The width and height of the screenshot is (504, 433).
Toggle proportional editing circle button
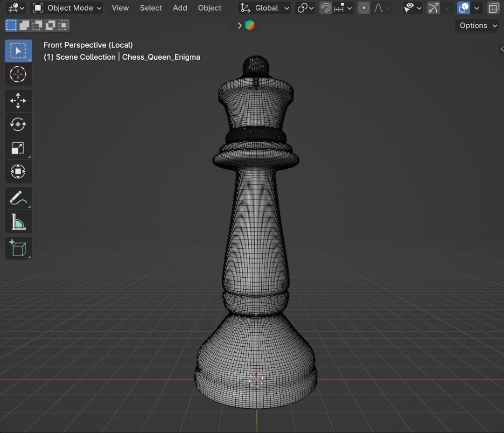[x=364, y=8]
